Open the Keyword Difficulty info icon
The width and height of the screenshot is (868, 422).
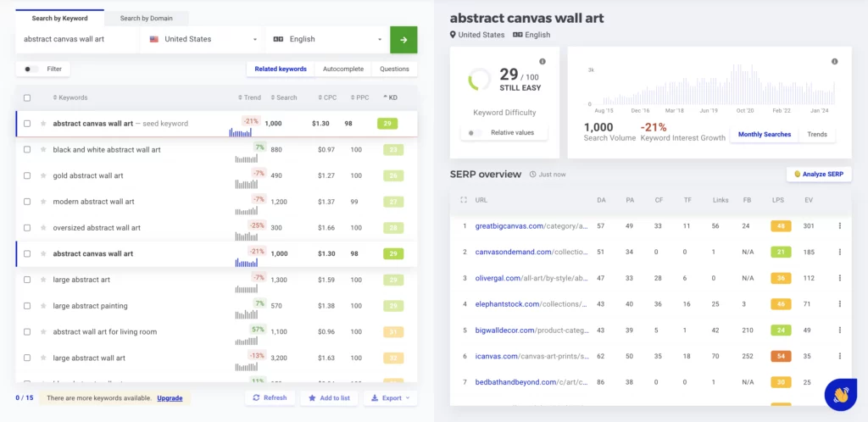tap(542, 62)
